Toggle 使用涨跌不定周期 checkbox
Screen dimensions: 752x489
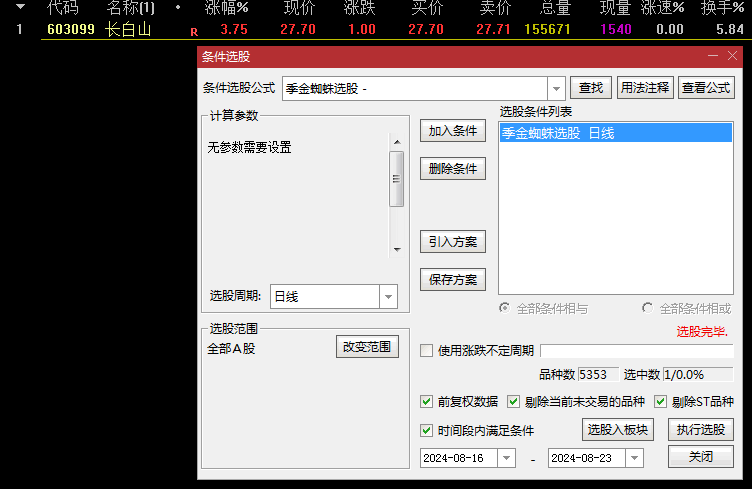(x=426, y=350)
